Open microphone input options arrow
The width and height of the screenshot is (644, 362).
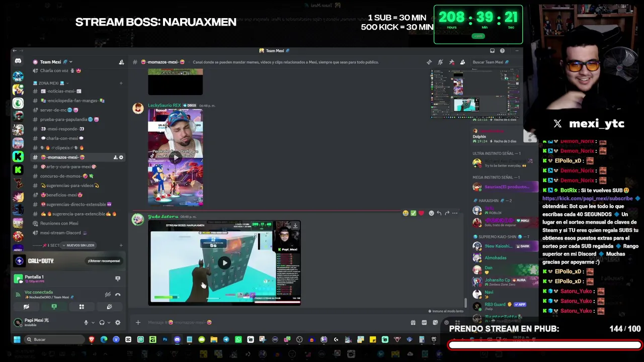(93, 323)
